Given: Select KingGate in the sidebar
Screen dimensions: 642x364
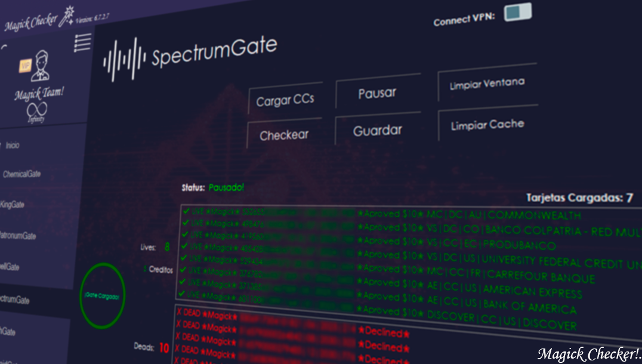Looking at the screenshot, I should tap(13, 204).
